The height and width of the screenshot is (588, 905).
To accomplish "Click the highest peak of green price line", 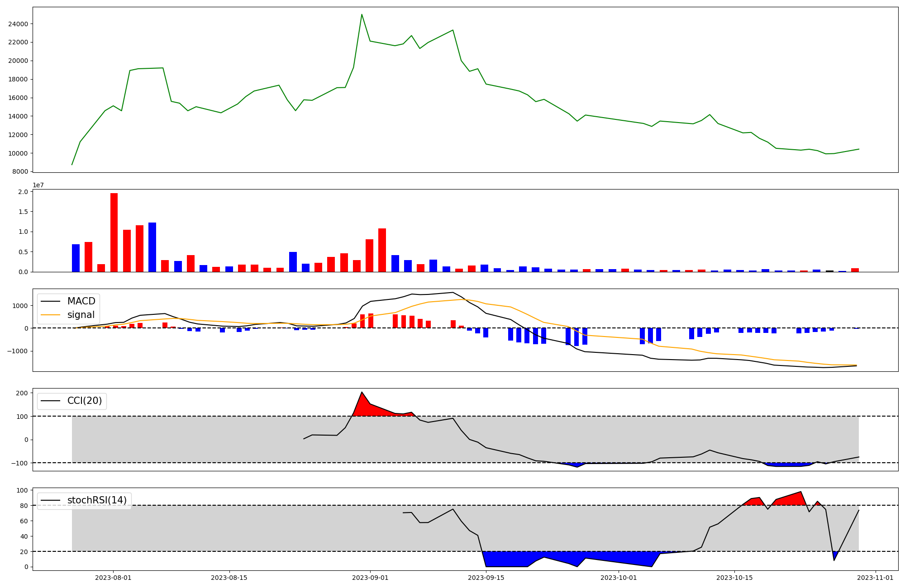I will point(362,14).
